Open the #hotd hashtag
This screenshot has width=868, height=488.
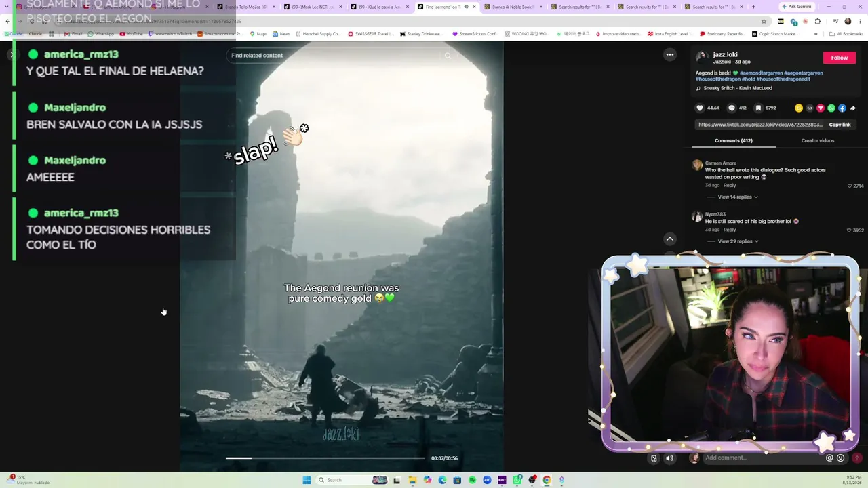(x=748, y=79)
